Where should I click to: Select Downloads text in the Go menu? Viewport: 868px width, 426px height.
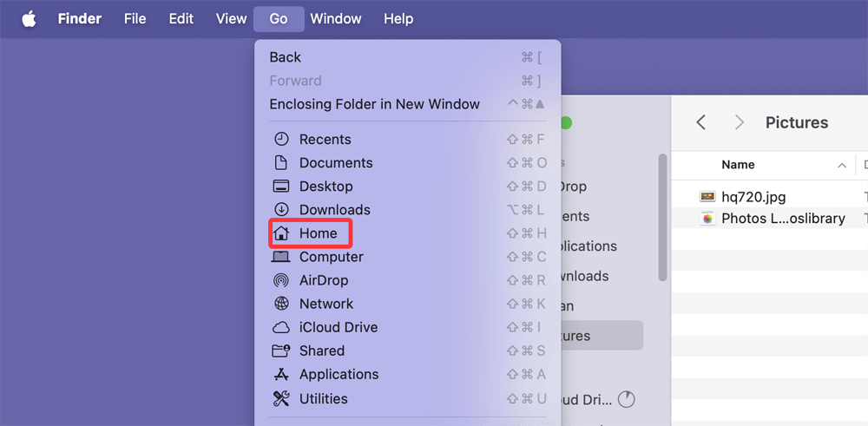(x=335, y=210)
